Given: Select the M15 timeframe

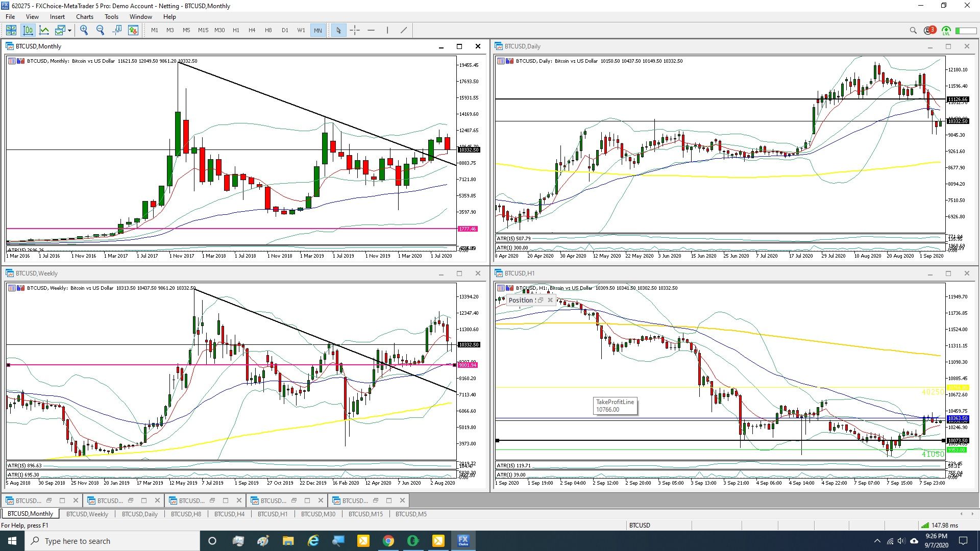Looking at the screenshot, I should 203,30.
